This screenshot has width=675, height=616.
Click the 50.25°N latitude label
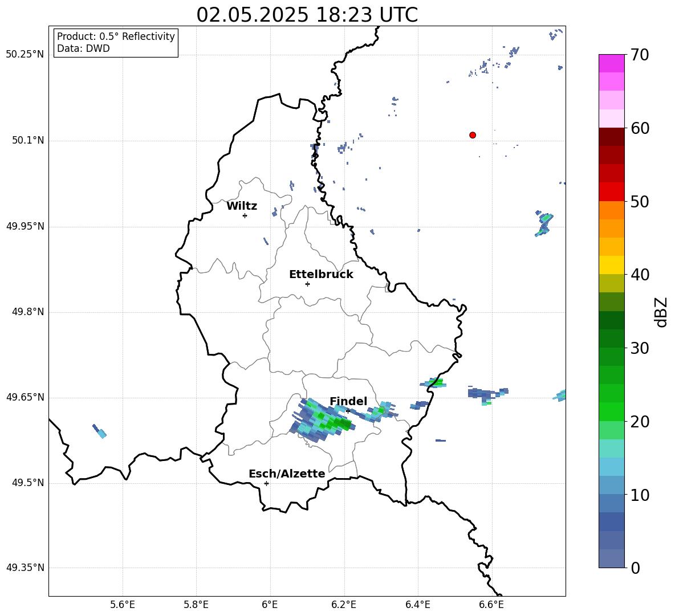point(25,55)
